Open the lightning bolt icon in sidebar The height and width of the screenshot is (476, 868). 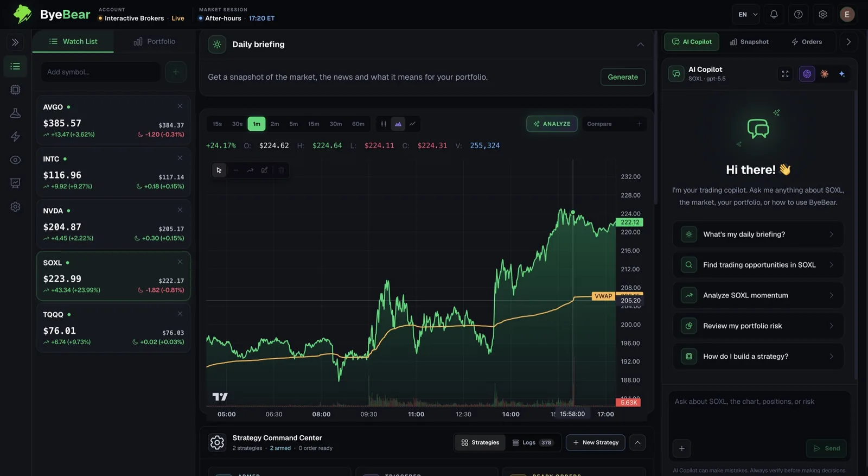pos(15,136)
